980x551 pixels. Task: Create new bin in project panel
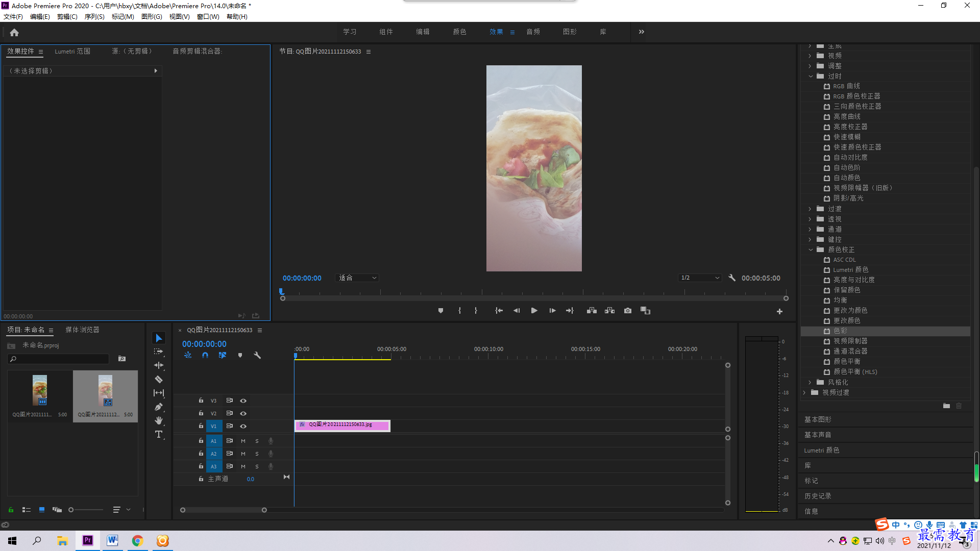[x=122, y=359]
